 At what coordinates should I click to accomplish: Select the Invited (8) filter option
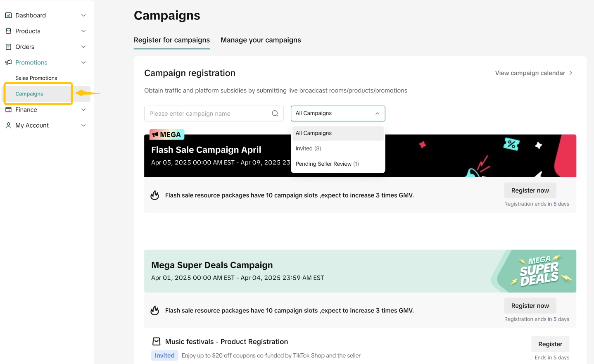tap(308, 148)
